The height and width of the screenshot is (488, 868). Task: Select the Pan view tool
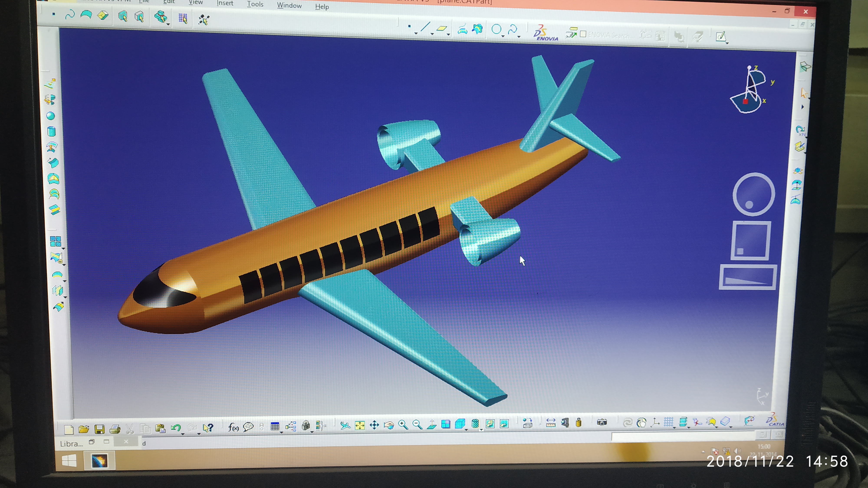point(374,425)
